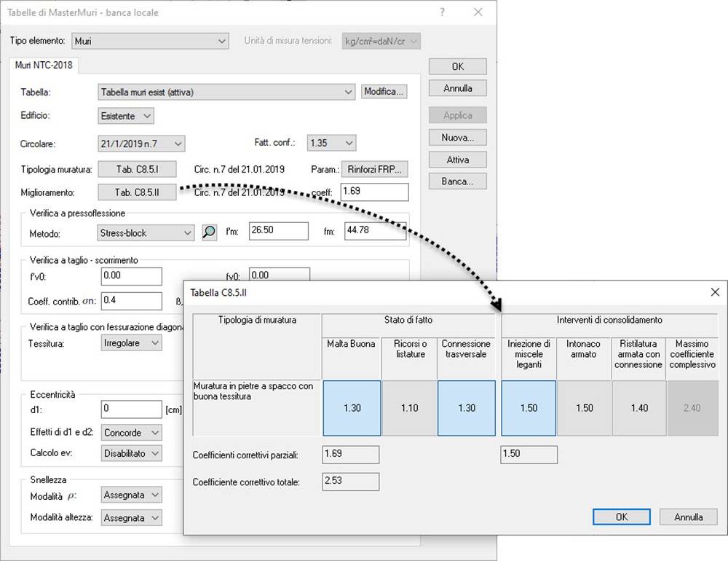This screenshot has height=561, width=728.
Task: Open Tab. C8.5.II for Miglioramento
Action: (x=137, y=192)
